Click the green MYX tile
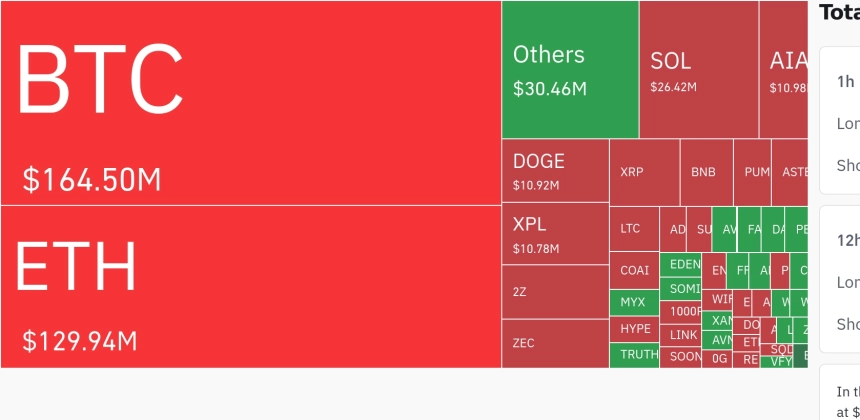The image size is (860, 420). click(634, 302)
